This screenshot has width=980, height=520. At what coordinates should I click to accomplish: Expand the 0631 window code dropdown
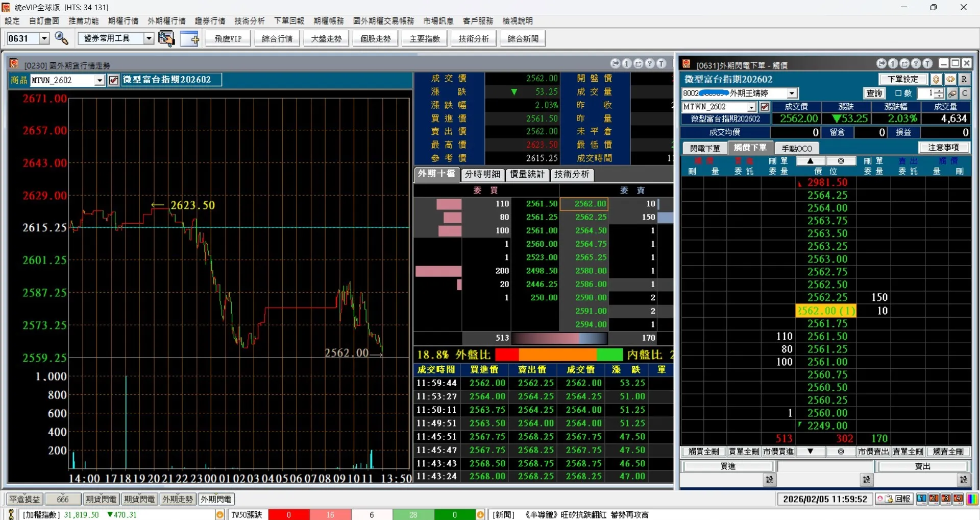click(x=44, y=38)
